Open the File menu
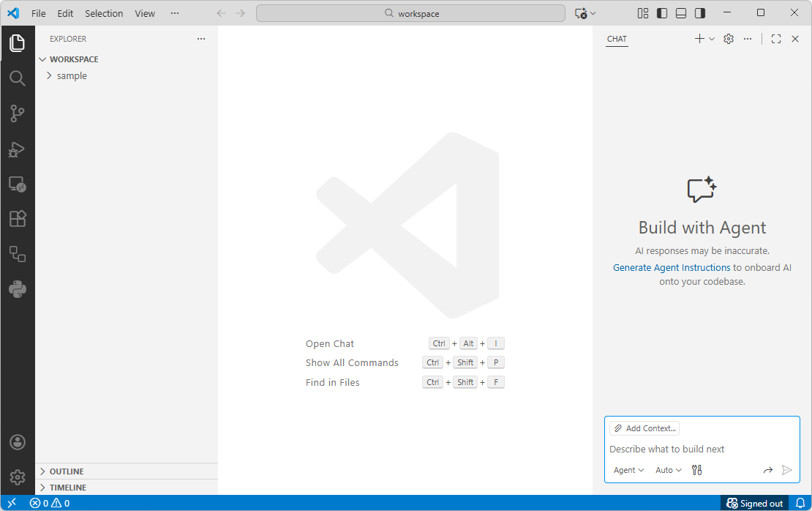 click(x=38, y=13)
